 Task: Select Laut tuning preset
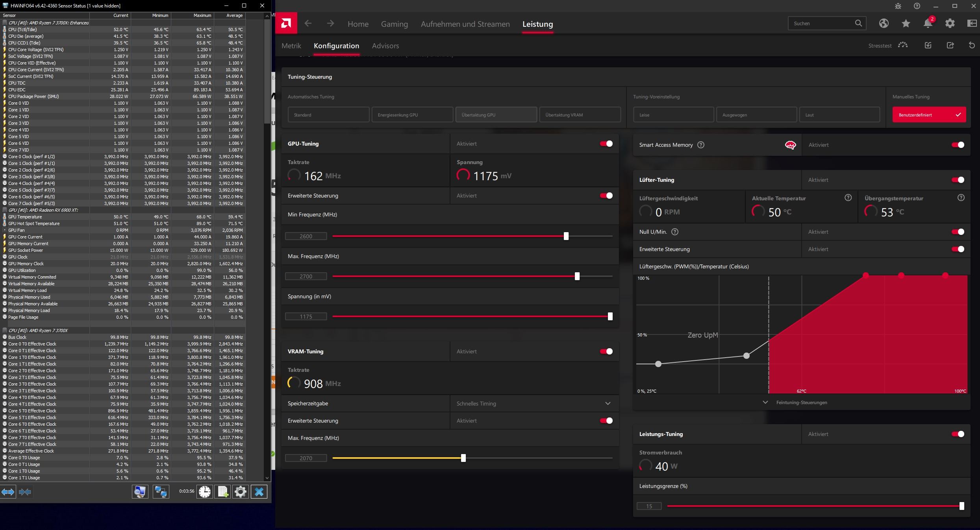(840, 115)
